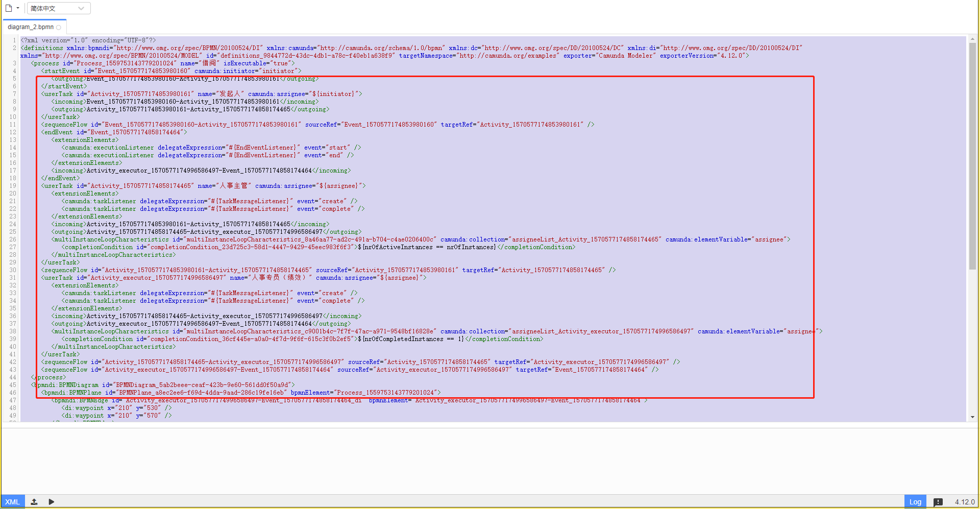Click the nrOfCompletedInstances == 1 condition
This screenshot has height=509, width=980.
[x=411, y=339]
